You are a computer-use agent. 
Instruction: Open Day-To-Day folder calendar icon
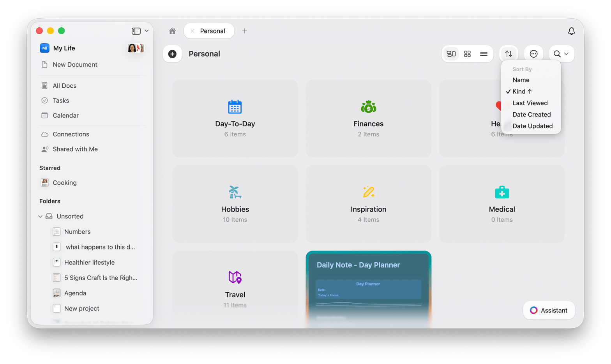(x=235, y=106)
